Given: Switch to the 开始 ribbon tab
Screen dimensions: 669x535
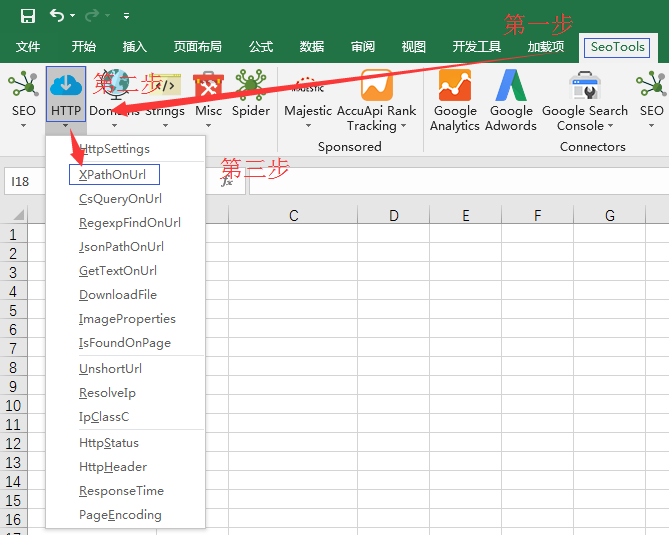Looking at the screenshot, I should tap(84, 47).
